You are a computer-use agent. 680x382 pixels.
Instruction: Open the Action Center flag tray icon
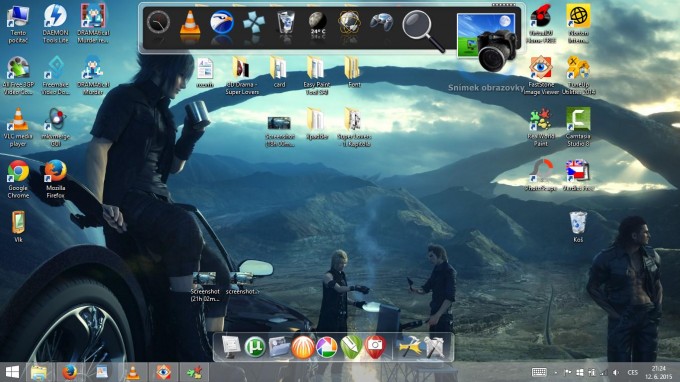(567, 372)
